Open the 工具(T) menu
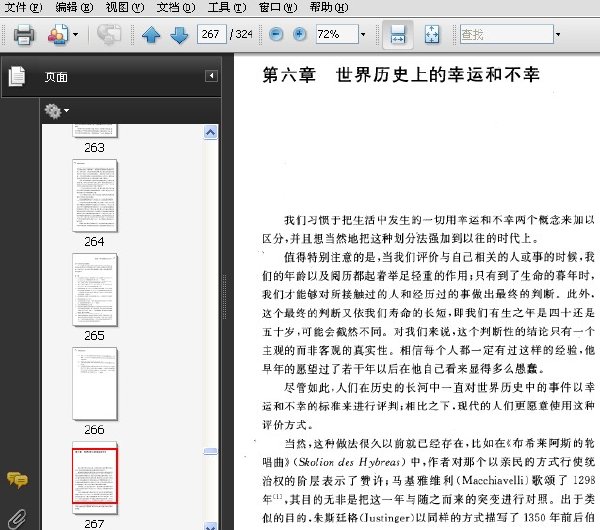This screenshot has width=600, height=530. click(x=227, y=7)
